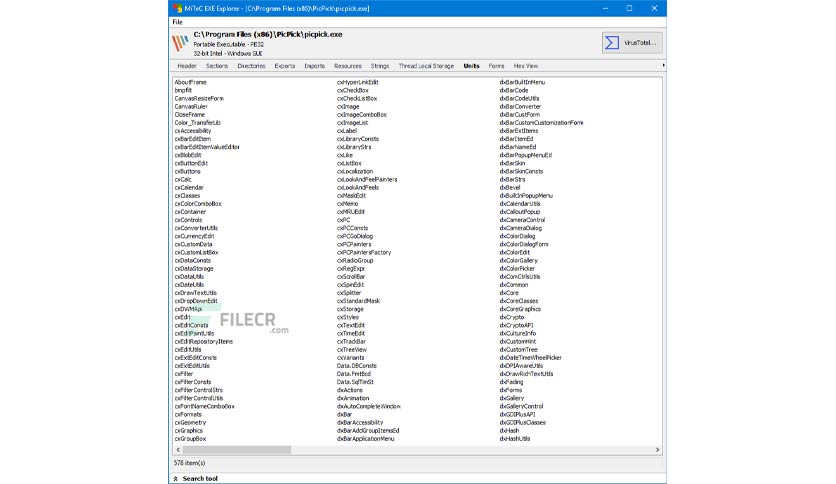Select the cxDrawTextUtils unit
This screenshot has height=484, width=836.
196,293
